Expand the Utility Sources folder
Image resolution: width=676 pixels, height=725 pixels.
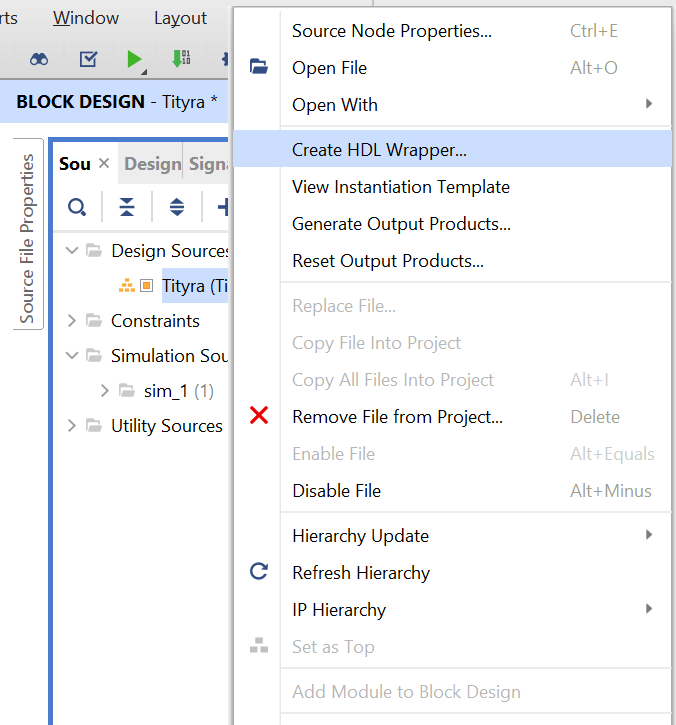click(72, 425)
